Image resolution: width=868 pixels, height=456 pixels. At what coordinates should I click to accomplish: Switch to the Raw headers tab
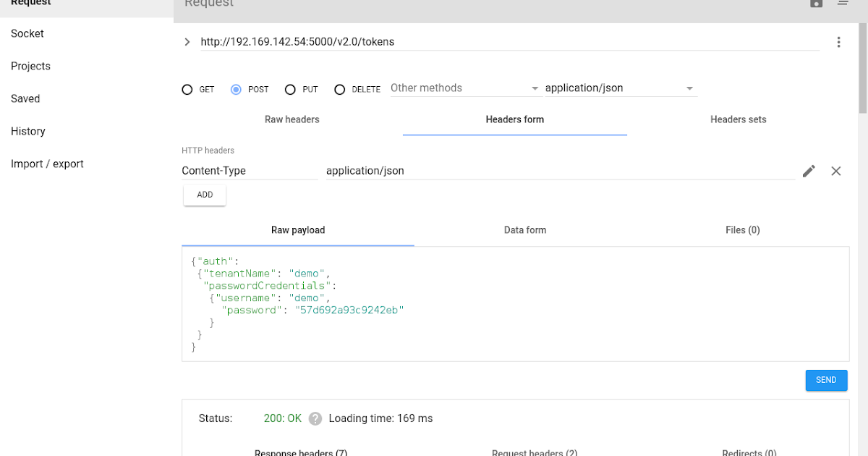(292, 119)
